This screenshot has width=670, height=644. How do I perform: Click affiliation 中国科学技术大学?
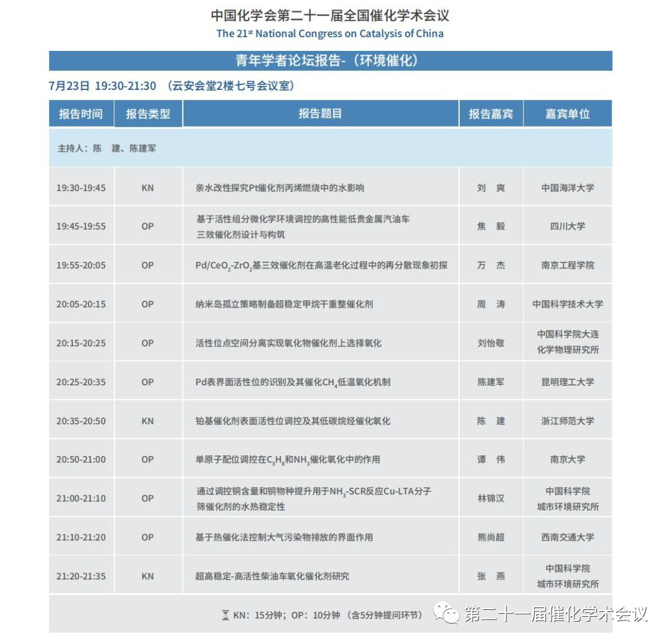tap(568, 304)
